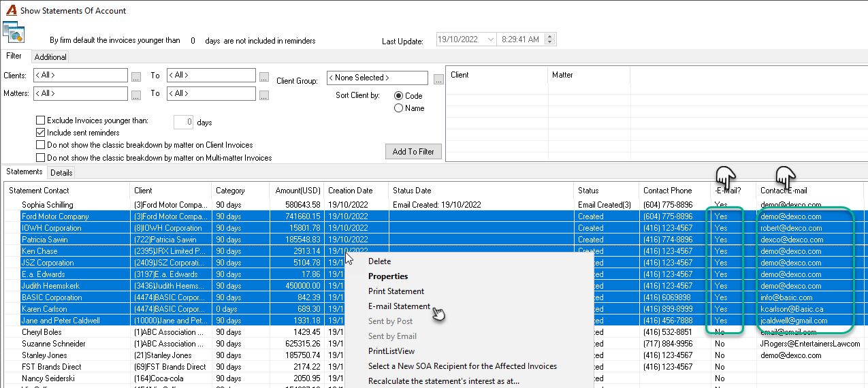Click the Clients To field showing All
The image size is (868, 388).
tap(211, 75)
